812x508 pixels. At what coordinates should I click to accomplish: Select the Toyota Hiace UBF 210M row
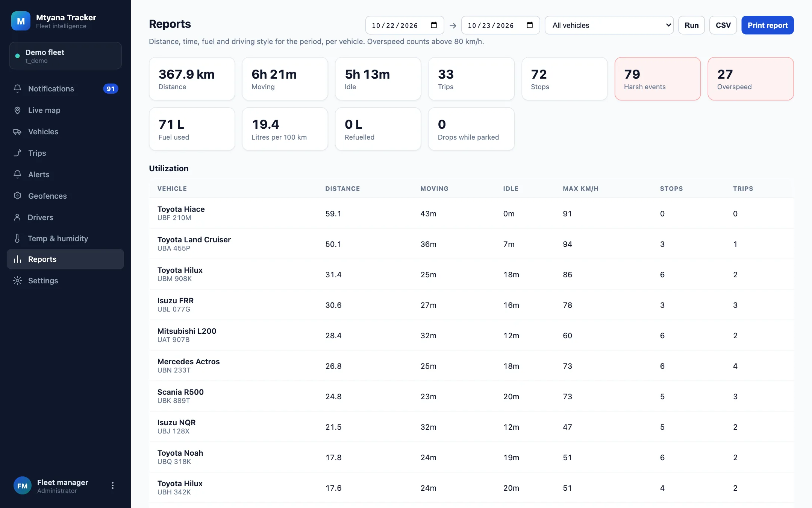pyautogui.click(x=471, y=213)
